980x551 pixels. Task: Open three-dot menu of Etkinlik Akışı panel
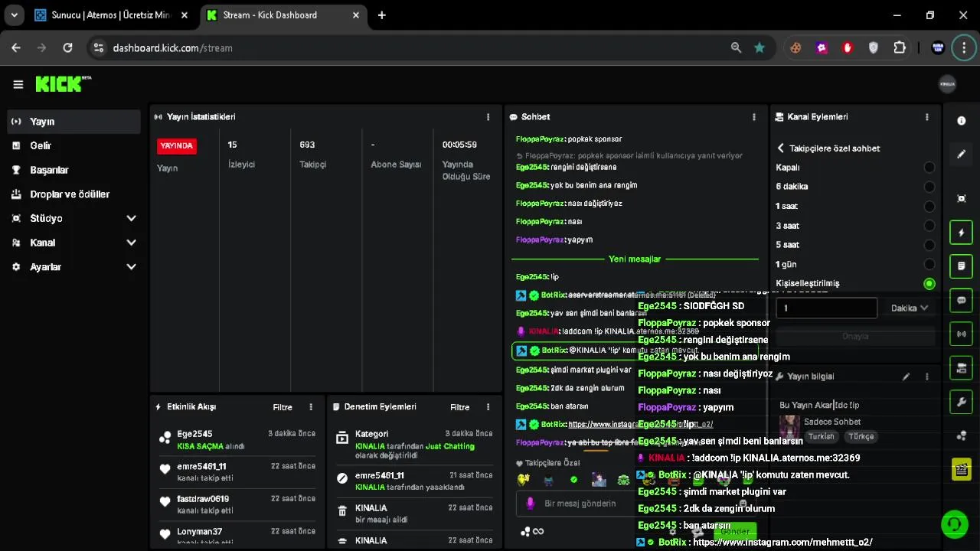coord(310,407)
